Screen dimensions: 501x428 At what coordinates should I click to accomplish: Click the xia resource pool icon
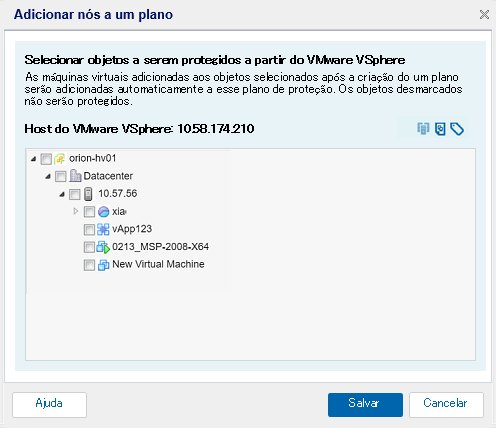(x=103, y=212)
